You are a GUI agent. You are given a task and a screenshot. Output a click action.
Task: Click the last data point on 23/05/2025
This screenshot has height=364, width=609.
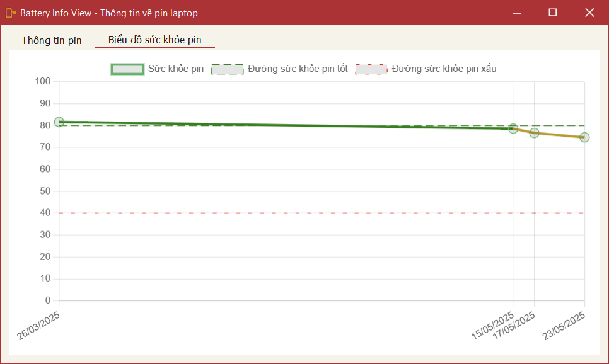[584, 137]
